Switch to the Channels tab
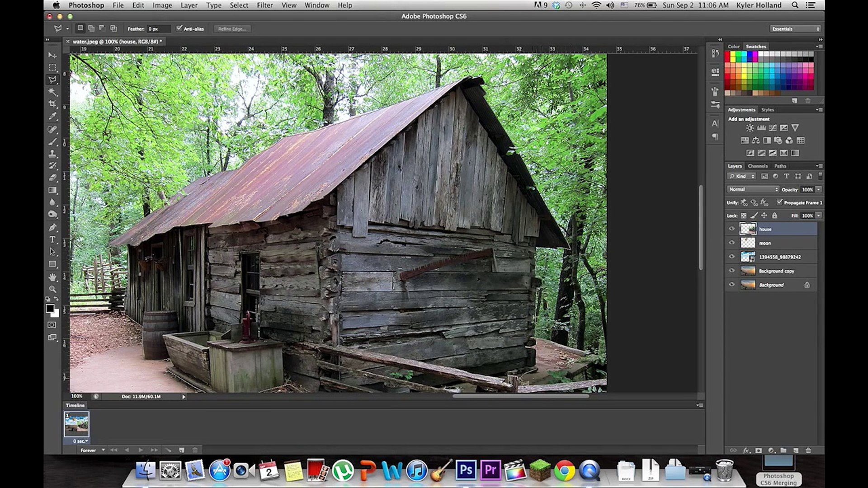Screen dimensions: 868x488 click(x=757, y=166)
